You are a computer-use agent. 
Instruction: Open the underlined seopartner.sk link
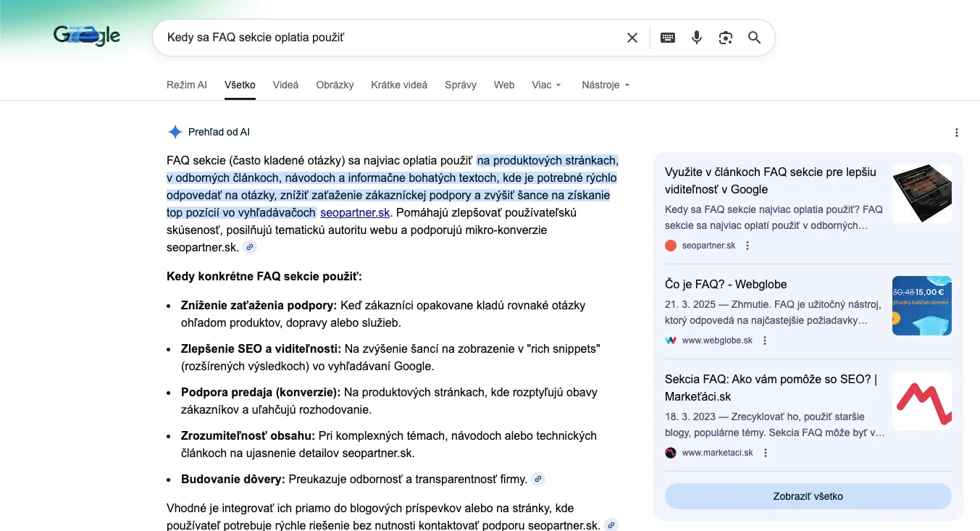click(355, 212)
